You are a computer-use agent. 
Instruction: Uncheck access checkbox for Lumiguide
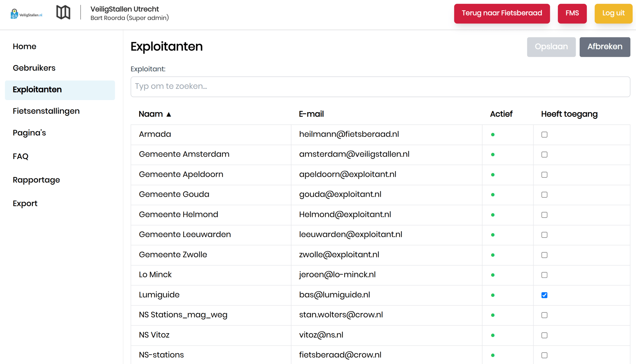(544, 295)
